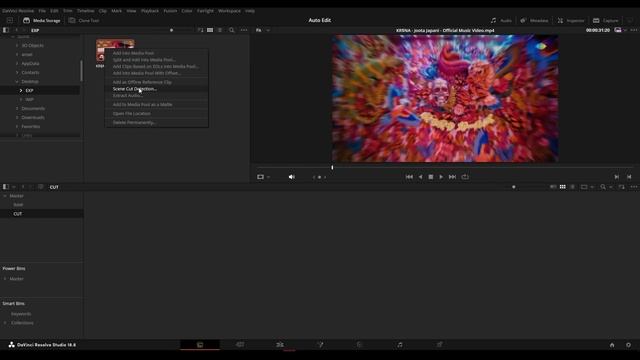Show the Metadata panel
This screenshot has width=640, height=360.
click(x=534, y=20)
